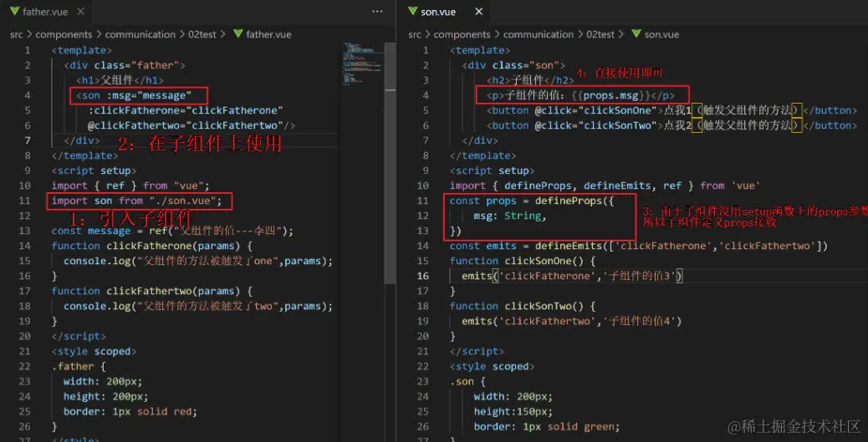868x442 pixels.
Task: Click line number 11 in father.vue gutter
Action: (25, 201)
